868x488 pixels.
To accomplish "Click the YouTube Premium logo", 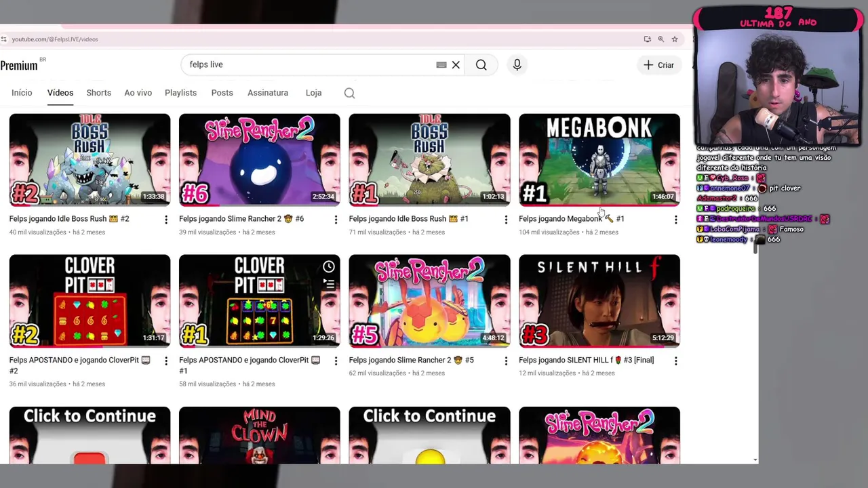I will coord(20,65).
